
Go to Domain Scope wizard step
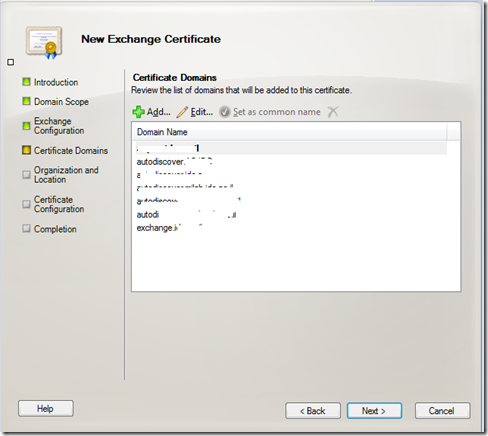pyautogui.click(x=61, y=102)
